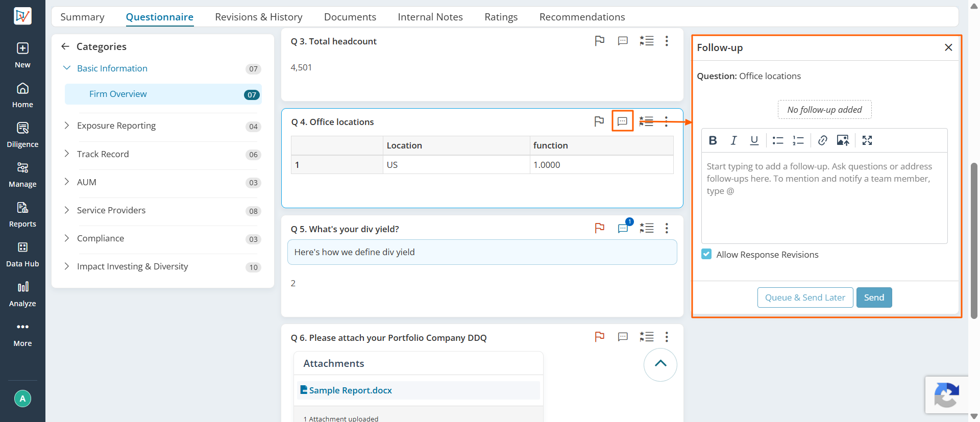The height and width of the screenshot is (422, 980).
Task: Go to Home in the sidebar
Action: (22, 95)
